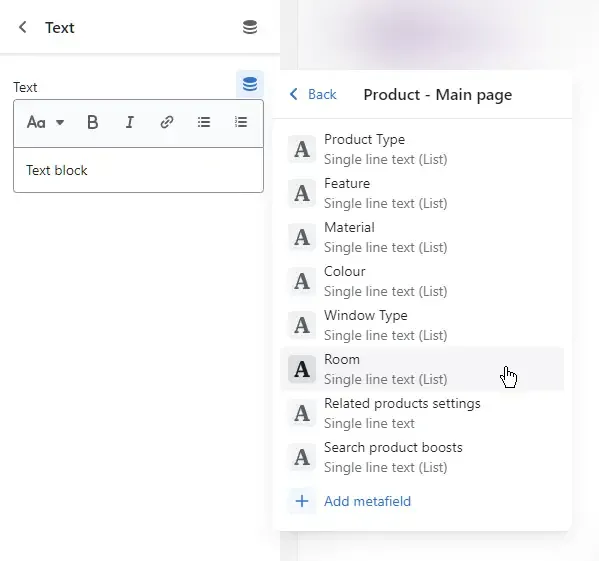Select the Product Type metafield
This screenshot has width=599, height=561.
(422, 149)
